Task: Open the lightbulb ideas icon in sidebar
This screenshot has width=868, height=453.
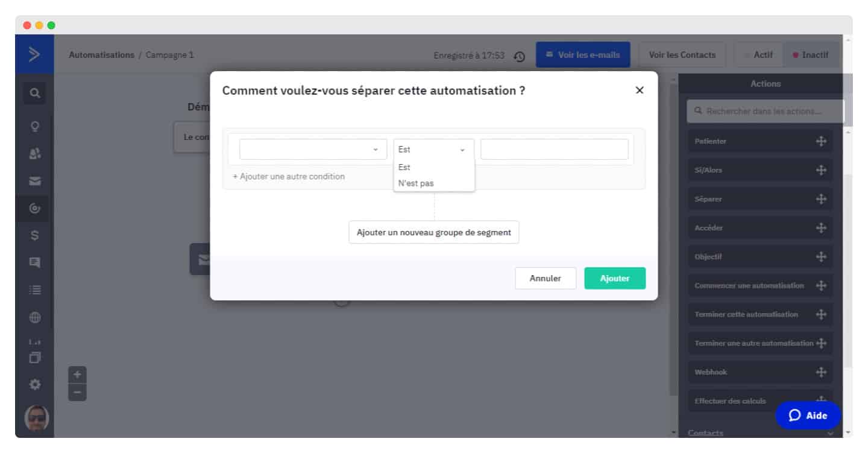Action: [x=35, y=127]
